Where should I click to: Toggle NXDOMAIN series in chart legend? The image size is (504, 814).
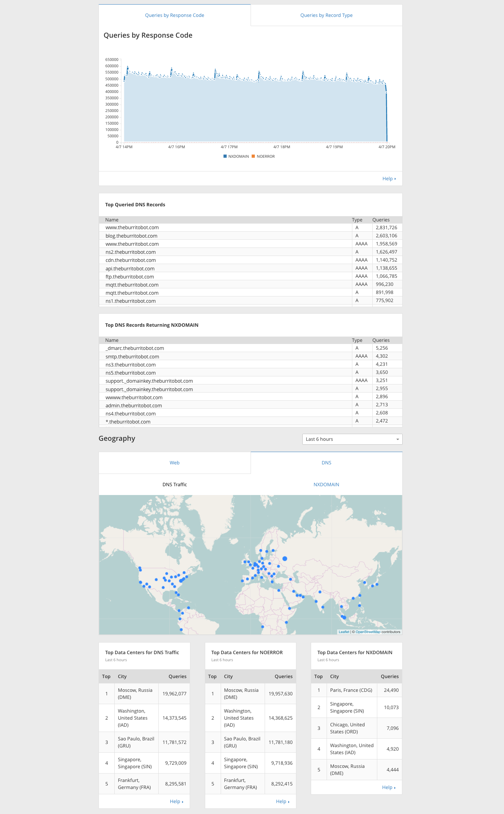click(x=236, y=156)
